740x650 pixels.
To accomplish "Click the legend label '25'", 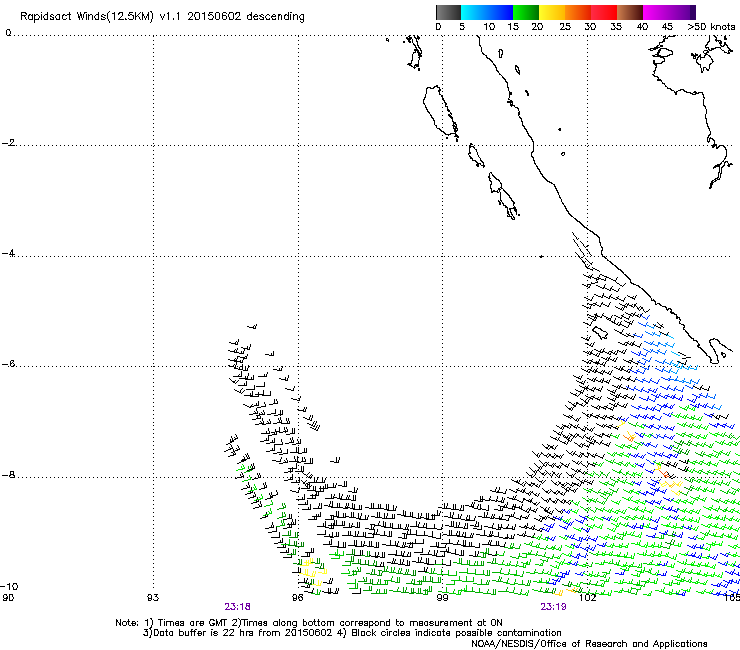I will click(565, 27).
